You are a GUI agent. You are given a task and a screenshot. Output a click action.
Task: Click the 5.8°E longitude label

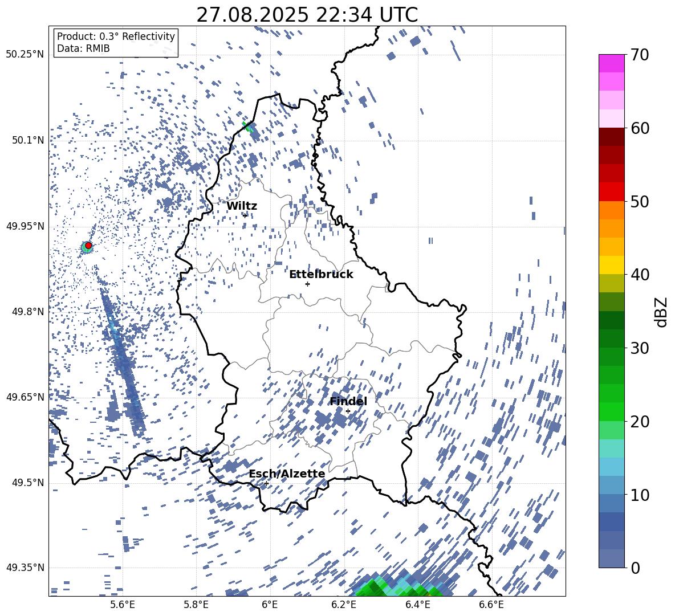coord(196,605)
